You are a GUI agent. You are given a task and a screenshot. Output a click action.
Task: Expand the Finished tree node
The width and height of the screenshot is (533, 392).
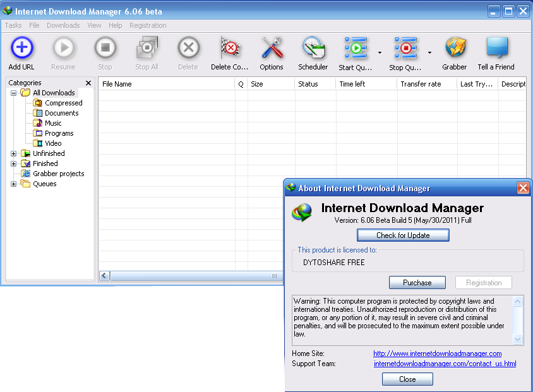pyautogui.click(x=14, y=163)
